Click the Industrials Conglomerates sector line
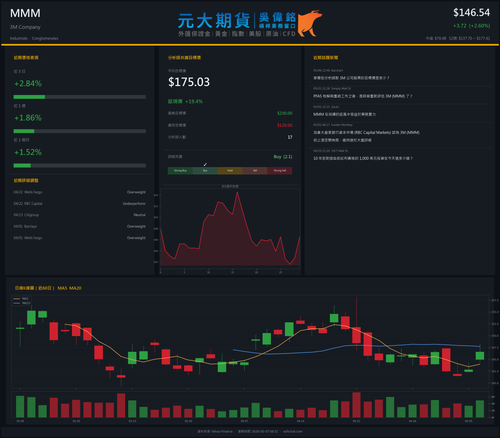The image size is (500, 438). 34,38
